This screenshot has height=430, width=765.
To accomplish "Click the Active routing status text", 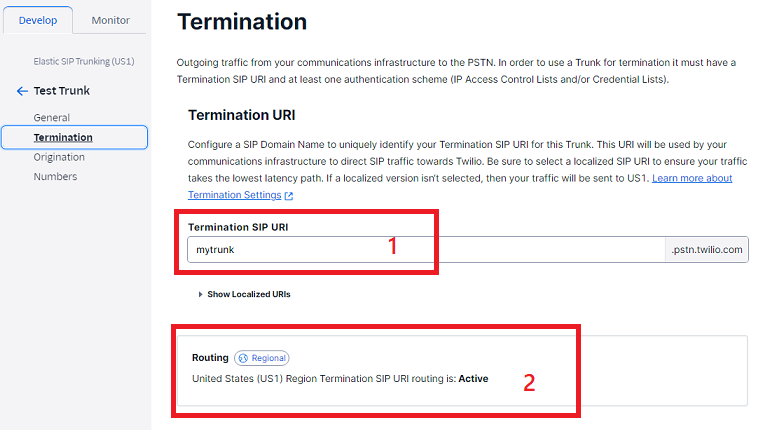I will pos(473,379).
